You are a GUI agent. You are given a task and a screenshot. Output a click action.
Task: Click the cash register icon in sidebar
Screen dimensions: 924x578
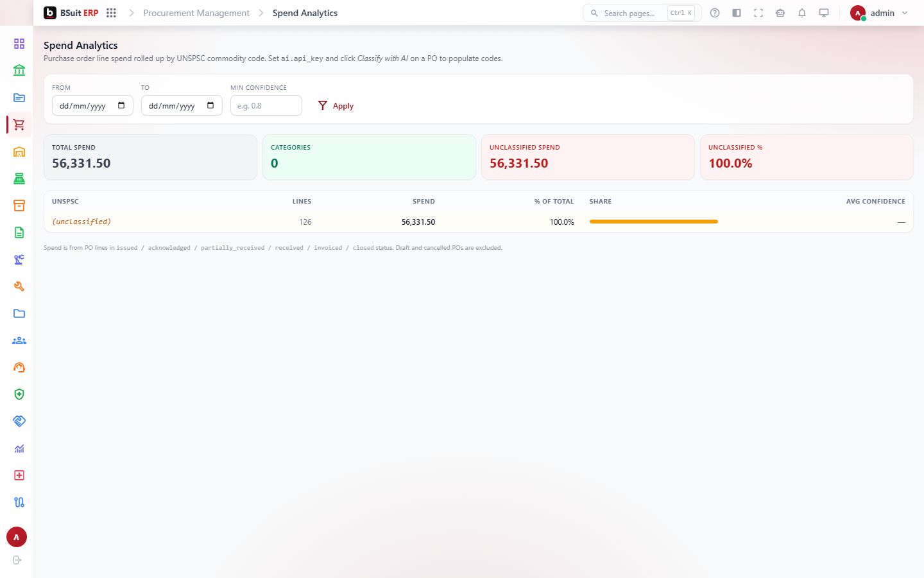19,179
